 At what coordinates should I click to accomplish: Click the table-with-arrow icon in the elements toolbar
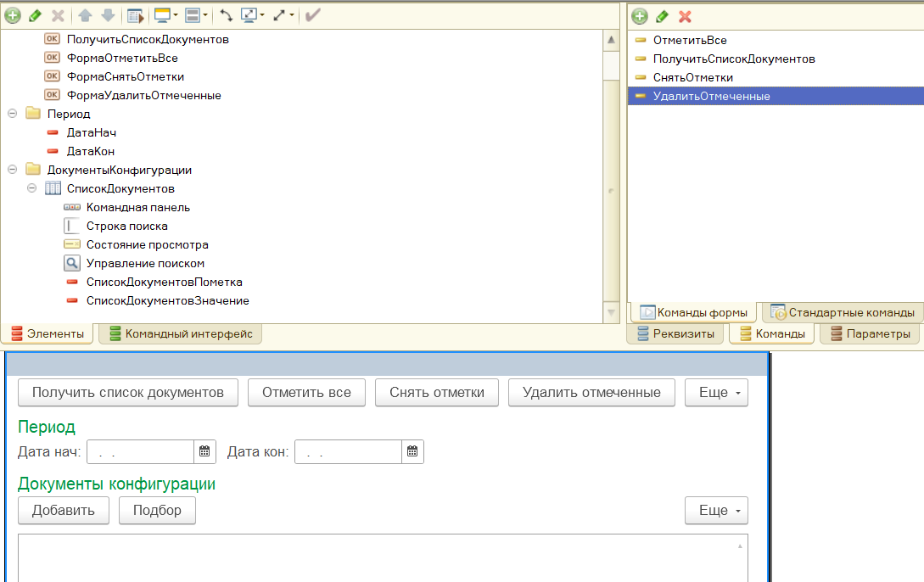134,15
